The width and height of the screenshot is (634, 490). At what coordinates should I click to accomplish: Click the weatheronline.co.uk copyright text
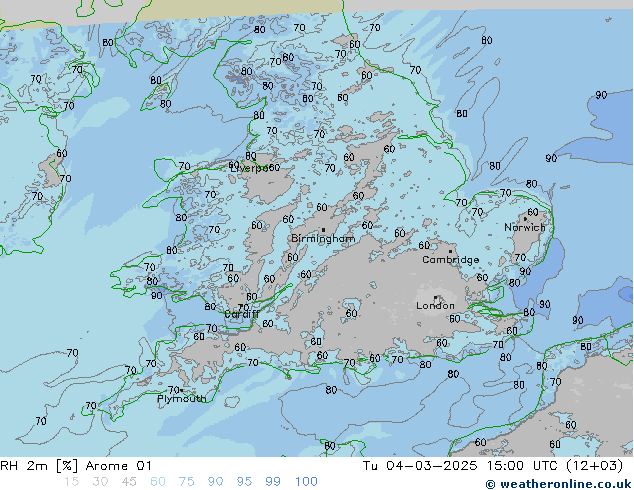pos(559,484)
